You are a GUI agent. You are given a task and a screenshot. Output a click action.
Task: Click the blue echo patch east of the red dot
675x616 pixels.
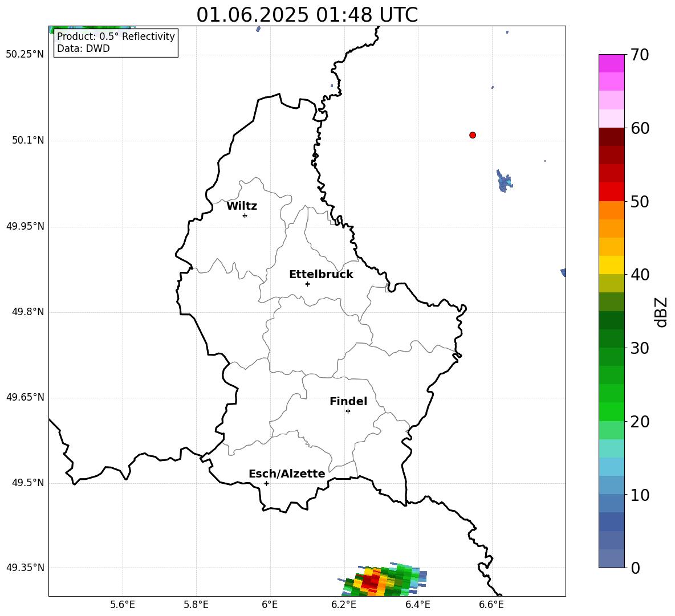click(503, 181)
